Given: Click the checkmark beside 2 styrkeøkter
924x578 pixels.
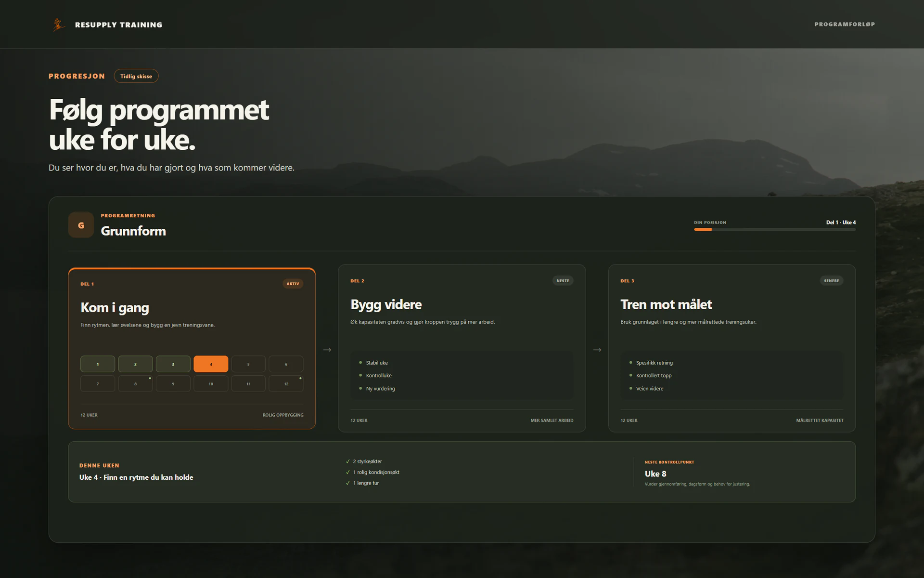Looking at the screenshot, I should 348,461.
